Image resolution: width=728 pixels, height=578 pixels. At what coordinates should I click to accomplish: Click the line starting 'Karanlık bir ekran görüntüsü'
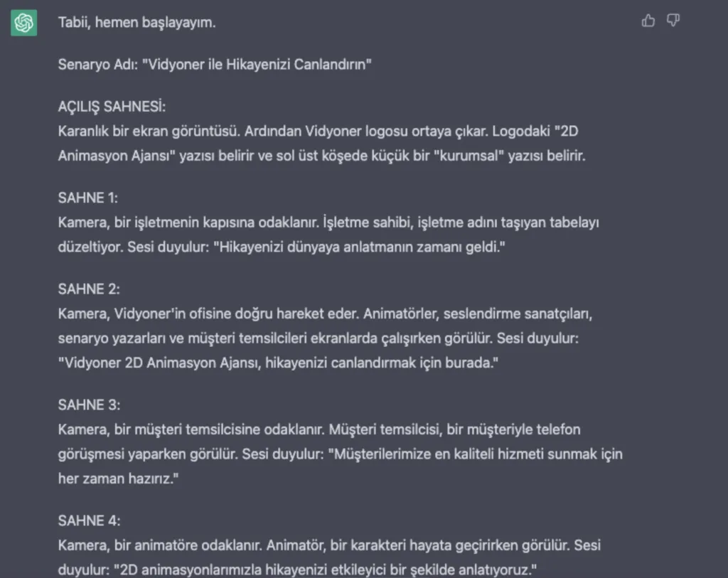click(318, 132)
